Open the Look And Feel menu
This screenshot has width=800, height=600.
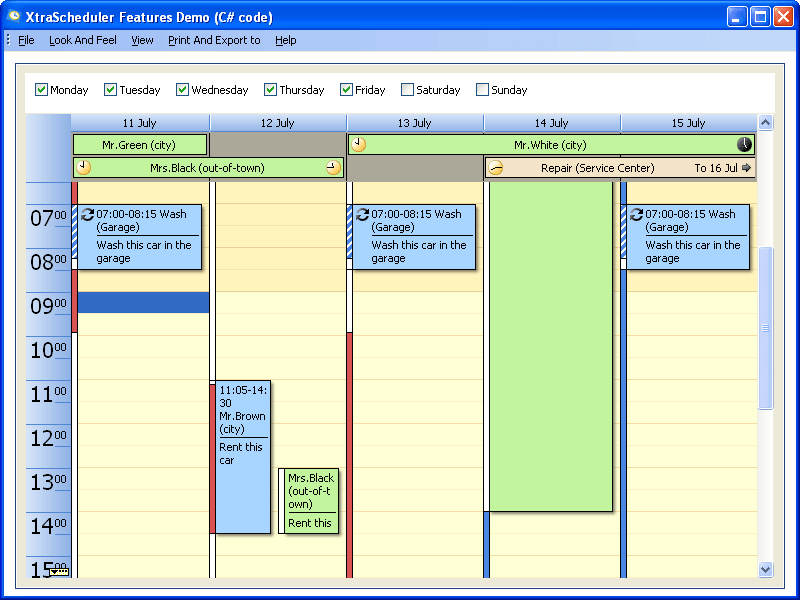[83, 40]
